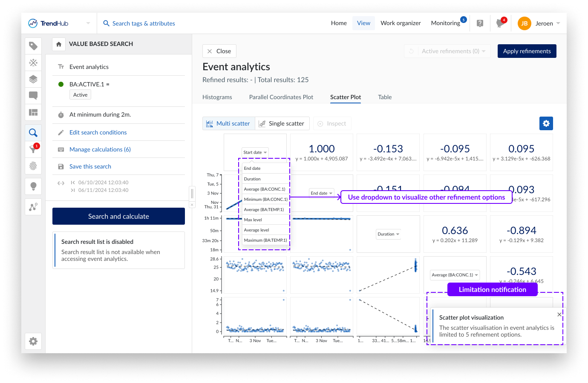The height and width of the screenshot is (383, 588).
Task: Click the Apply refinements button
Action: pos(527,51)
